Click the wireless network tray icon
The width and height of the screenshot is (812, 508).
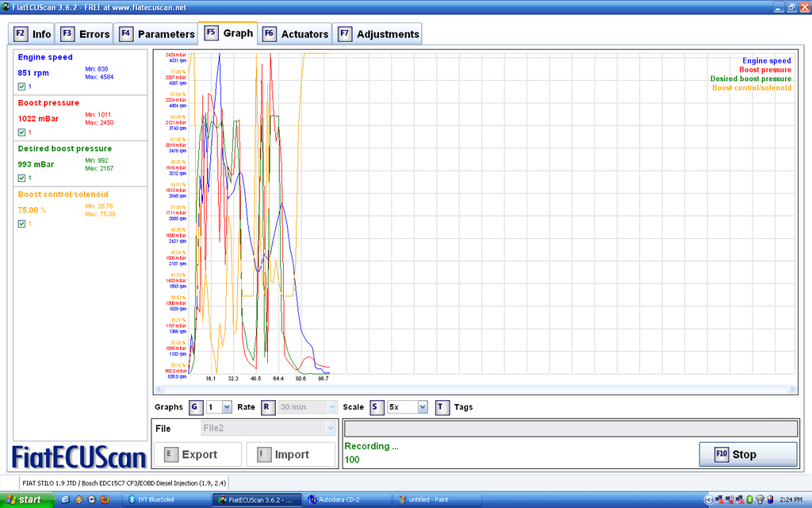click(760, 500)
